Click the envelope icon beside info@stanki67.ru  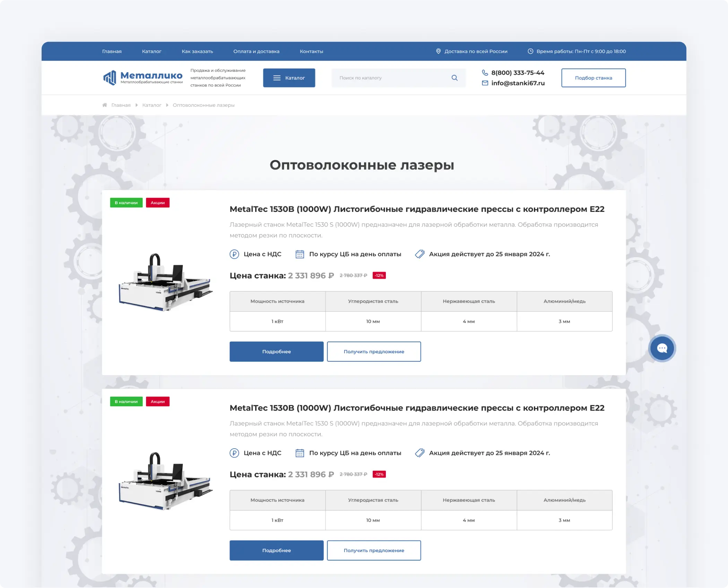pyautogui.click(x=484, y=83)
